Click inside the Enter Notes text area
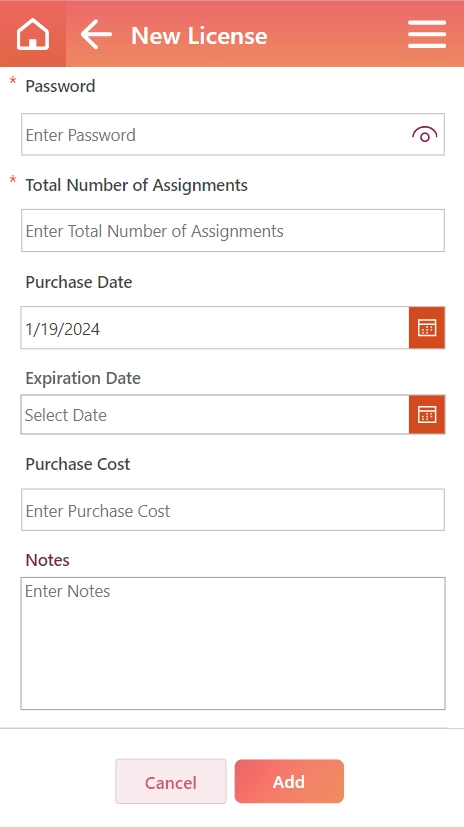 233,643
